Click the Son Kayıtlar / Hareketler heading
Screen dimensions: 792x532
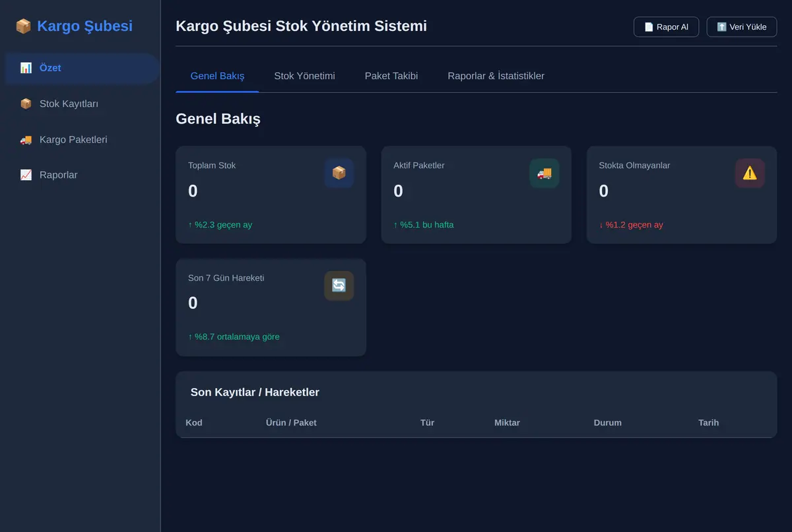(x=255, y=392)
